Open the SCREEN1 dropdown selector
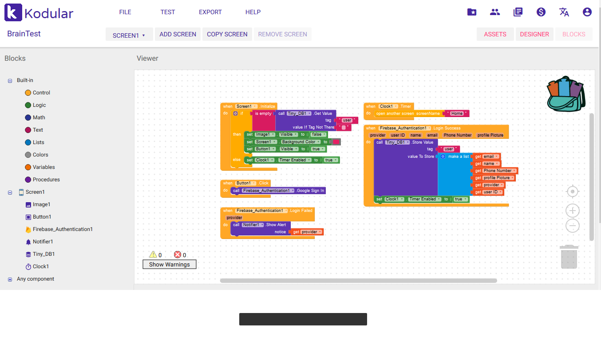 (129, 35)
